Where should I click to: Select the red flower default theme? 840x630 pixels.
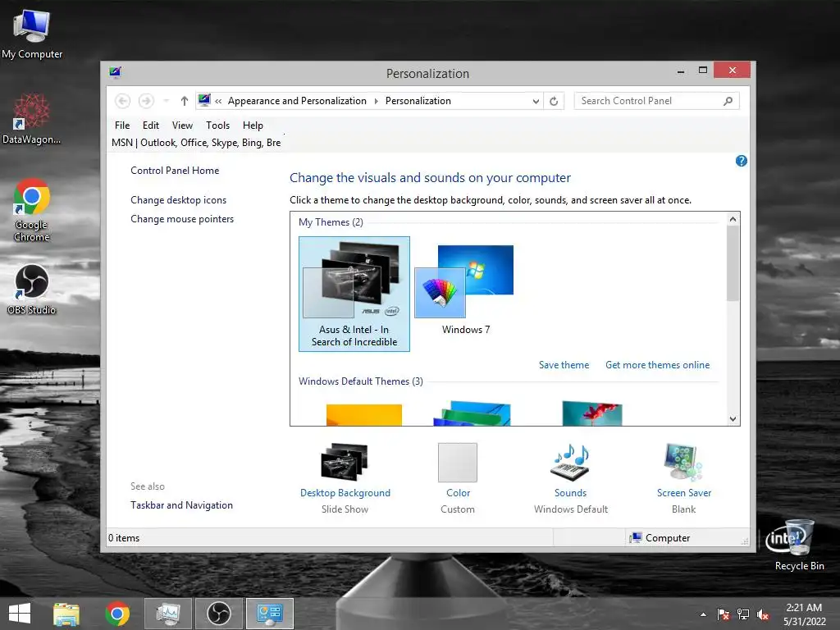coord(592,413)
